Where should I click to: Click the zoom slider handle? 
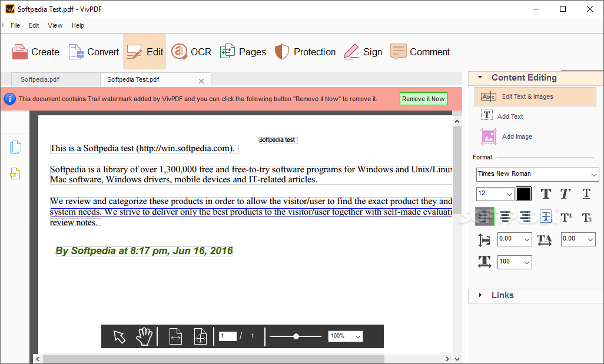[296, 336]
